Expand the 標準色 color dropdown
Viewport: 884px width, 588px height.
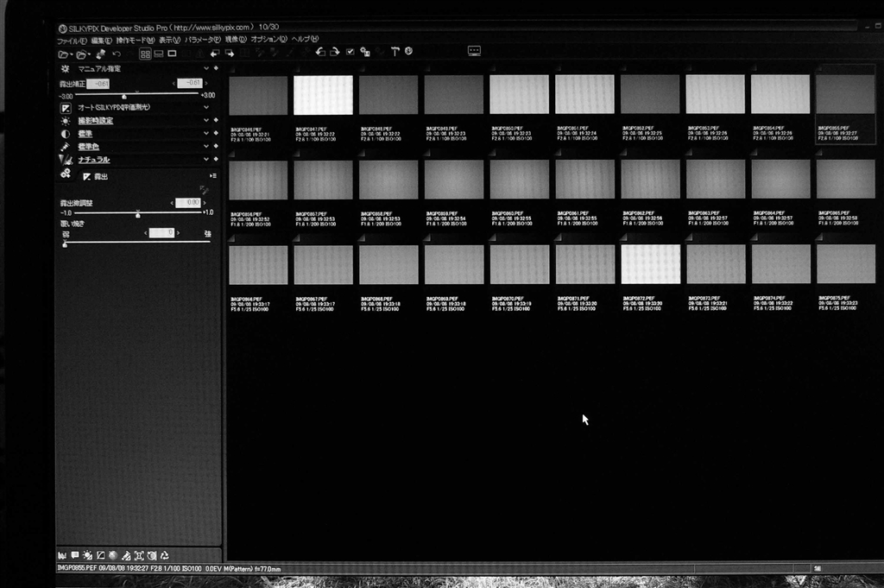pos(205,146)
